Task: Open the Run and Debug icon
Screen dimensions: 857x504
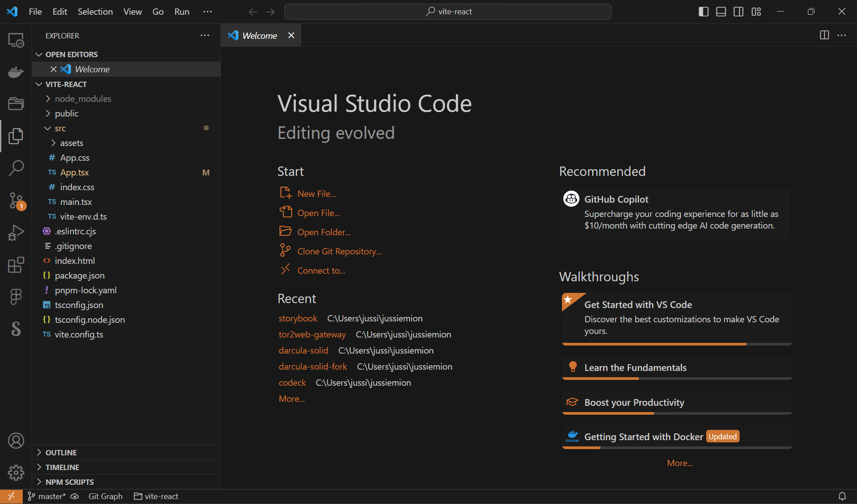Action: click(16, 233)
